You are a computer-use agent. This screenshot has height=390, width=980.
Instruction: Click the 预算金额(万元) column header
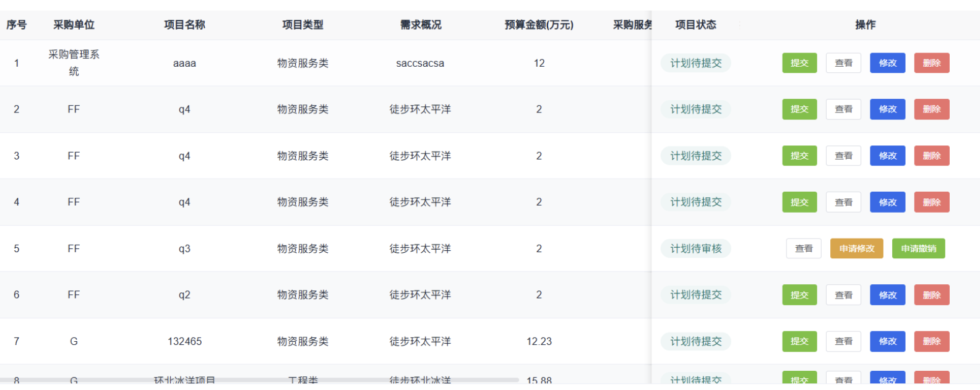pyautogui.click(x=539, y=25)
